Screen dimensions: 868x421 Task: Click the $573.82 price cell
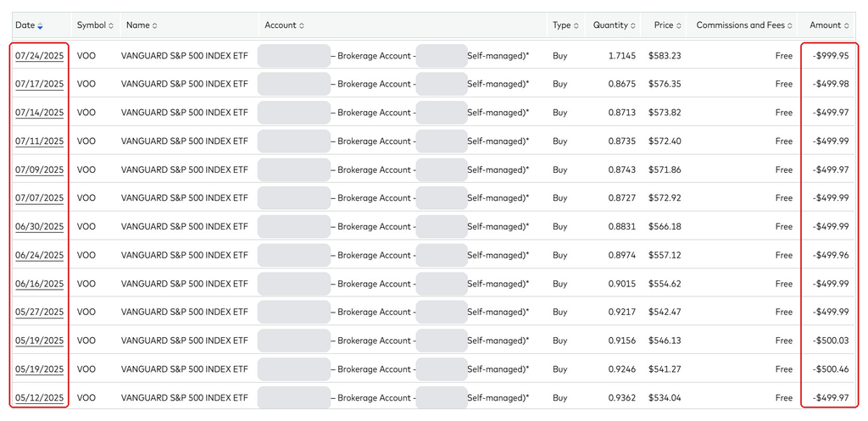pos(665,113)
